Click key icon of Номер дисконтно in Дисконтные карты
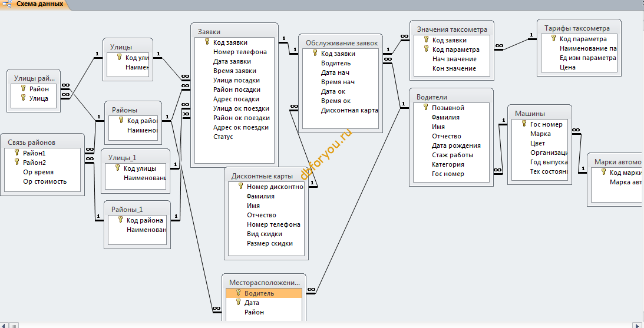Viewport: 644px width, 328px height. point(241,186)
